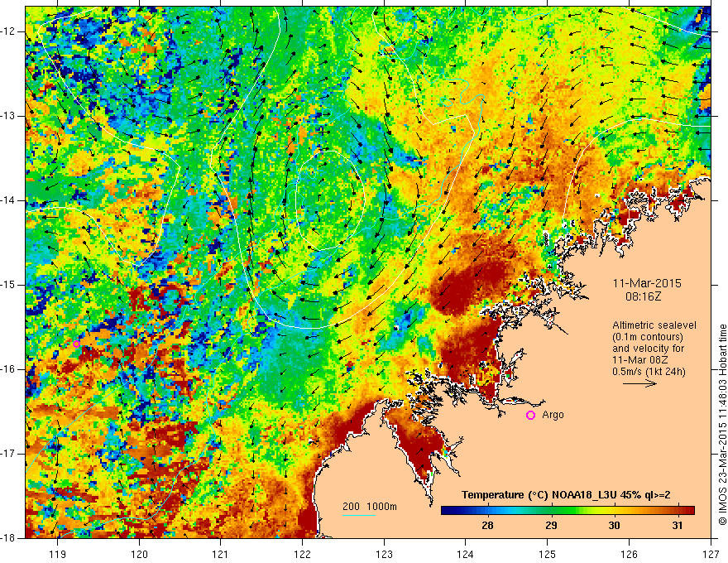
Task: Click the '-17' latitude axis label
Action: point(8,454)
